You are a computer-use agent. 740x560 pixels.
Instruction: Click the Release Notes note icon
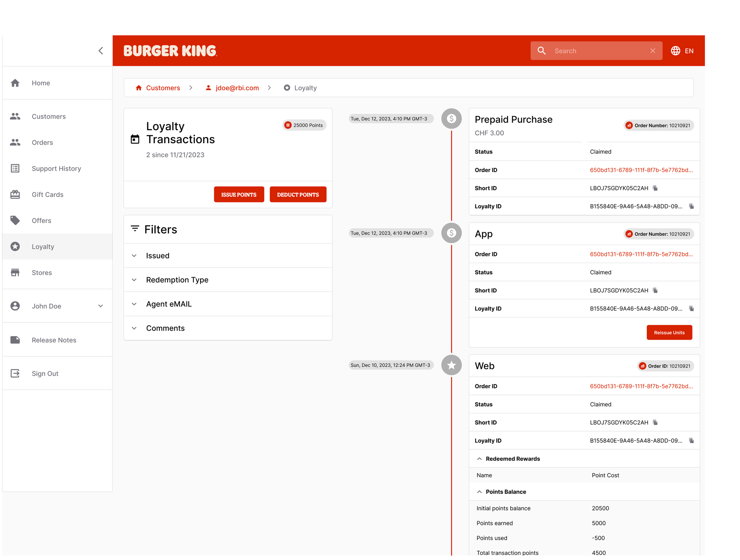click(x=15, y=340)
